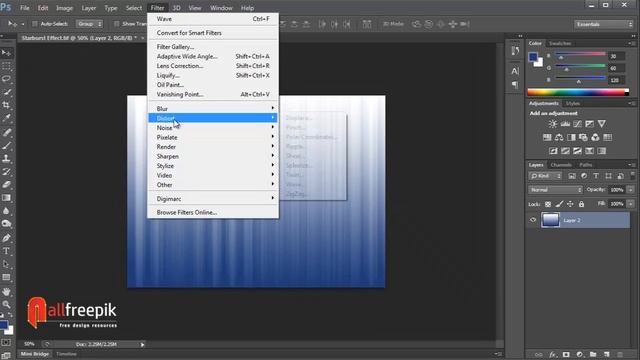The width and height of the screenshot is (640, 360).
Task: Select the Lasso tool
Action: (6, 79)
